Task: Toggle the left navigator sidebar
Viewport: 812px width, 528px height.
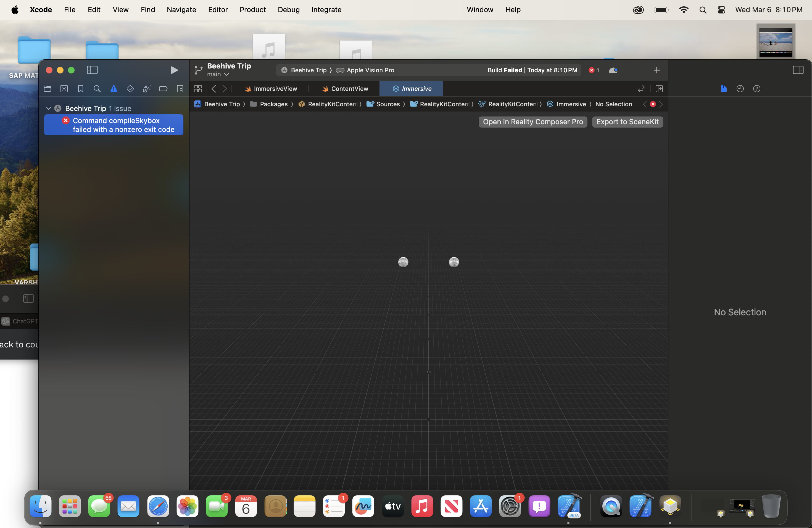Action: (92, 70)
